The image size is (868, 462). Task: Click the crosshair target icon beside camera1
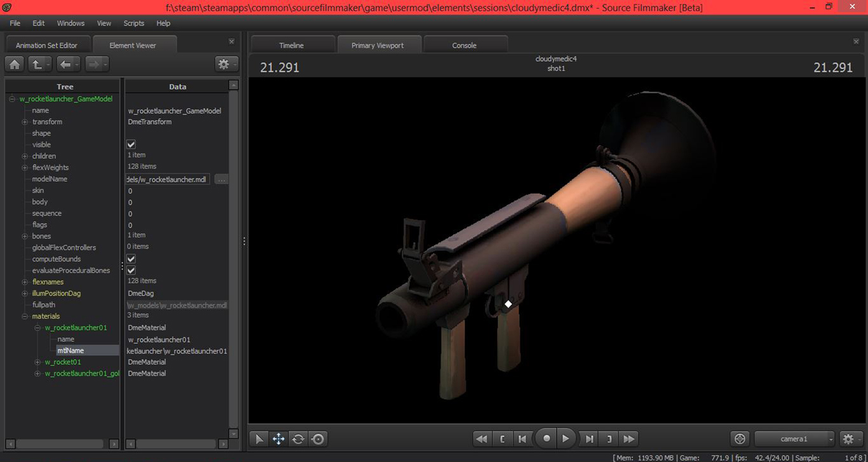[740, 438]
